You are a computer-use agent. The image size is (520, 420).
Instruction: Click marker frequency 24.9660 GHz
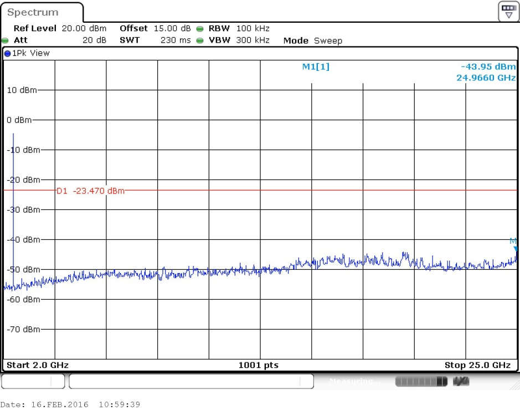pos(486,78)
